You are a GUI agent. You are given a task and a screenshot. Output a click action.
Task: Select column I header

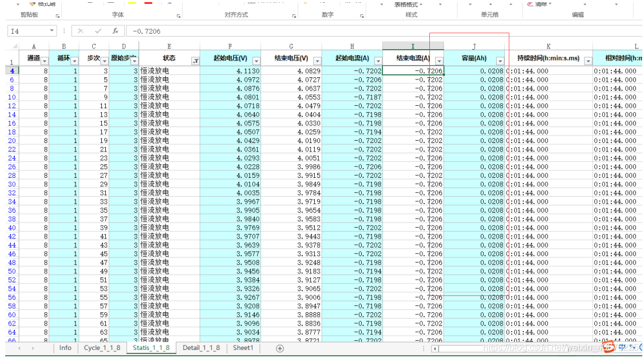[x=413, y=46]
